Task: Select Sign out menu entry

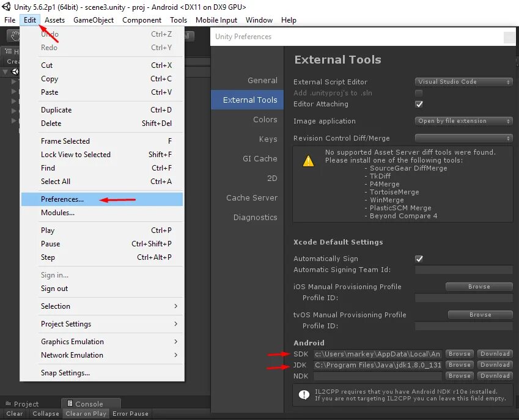Action: (x=102, y=289)
